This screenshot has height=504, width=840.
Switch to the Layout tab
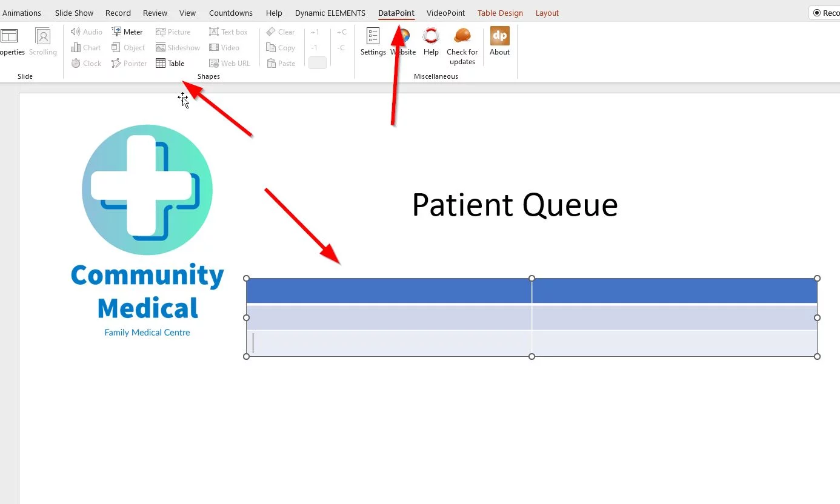pyautogui.click(x=547, y=13)
